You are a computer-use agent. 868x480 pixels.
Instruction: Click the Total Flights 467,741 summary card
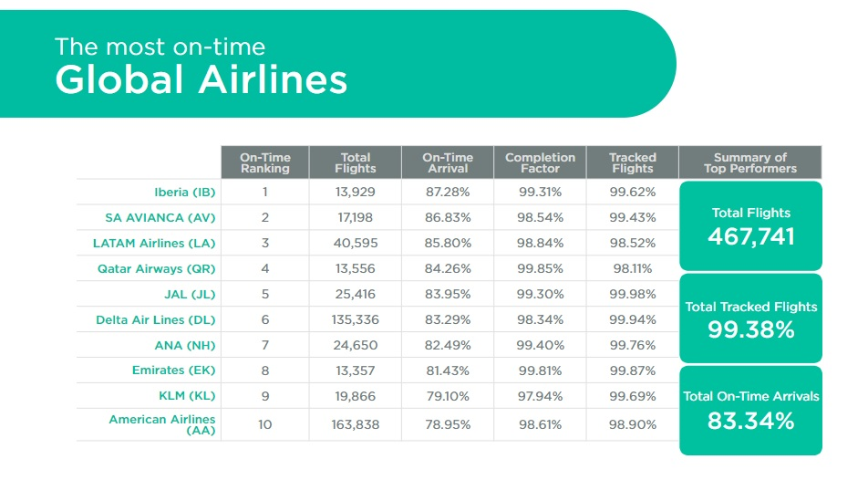pyautogui.click(x=750, y=226)
